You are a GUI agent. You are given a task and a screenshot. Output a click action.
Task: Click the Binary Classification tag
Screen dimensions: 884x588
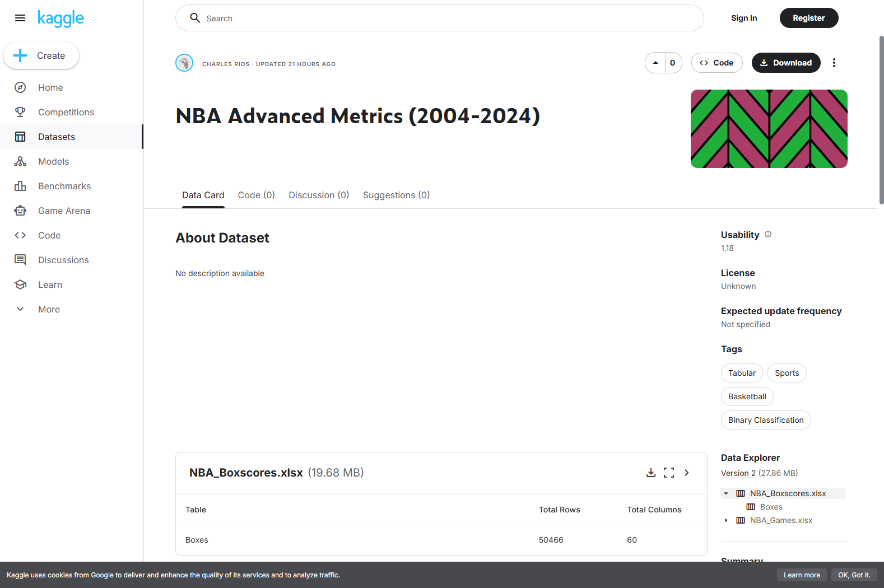tap(766, 420)
